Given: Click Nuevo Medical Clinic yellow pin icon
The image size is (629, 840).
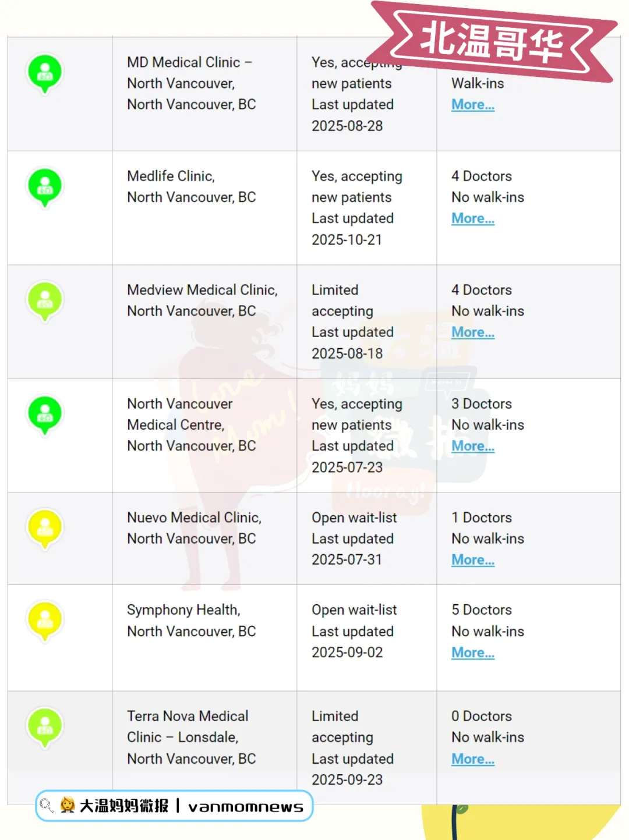Looking at the screenshot, I should 45,529.
